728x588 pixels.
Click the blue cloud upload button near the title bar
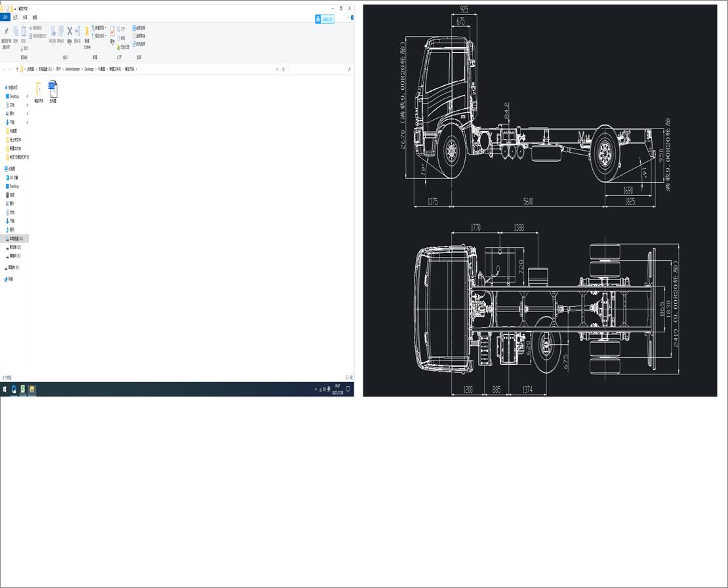point(325,19)
